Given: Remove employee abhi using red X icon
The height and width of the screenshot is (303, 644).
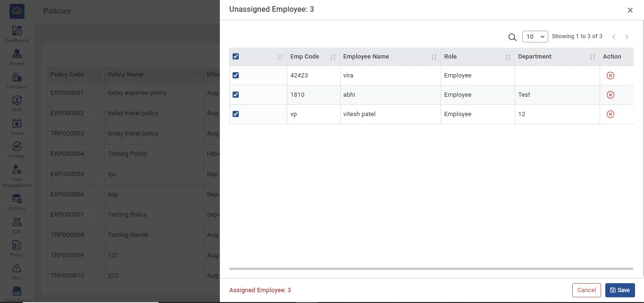Looking at the screenshot, I should tap(610, 95).
